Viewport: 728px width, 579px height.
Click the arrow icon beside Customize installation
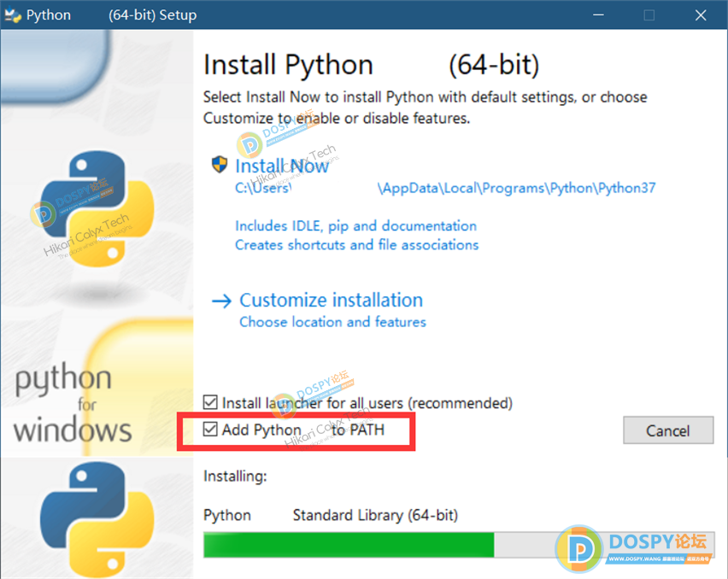[221, 301]
